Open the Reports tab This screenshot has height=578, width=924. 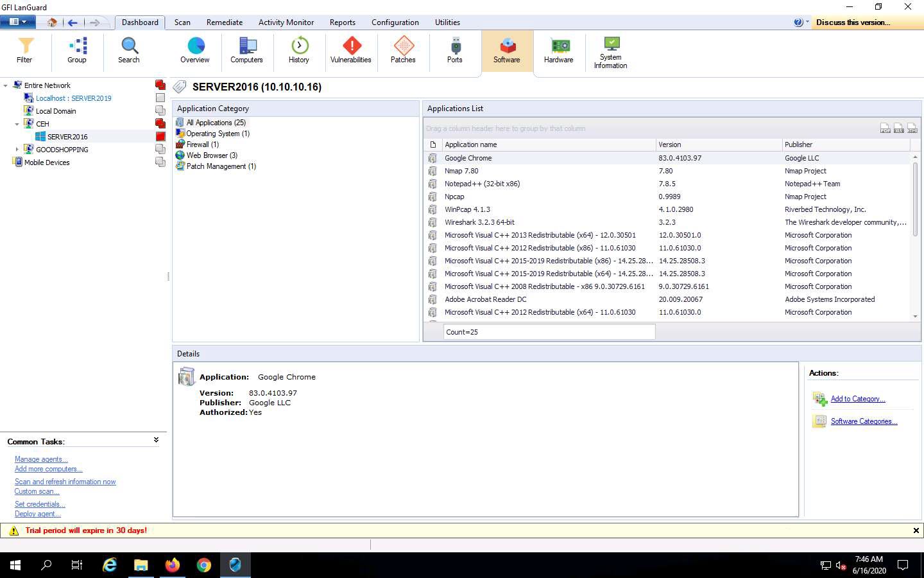343,22
